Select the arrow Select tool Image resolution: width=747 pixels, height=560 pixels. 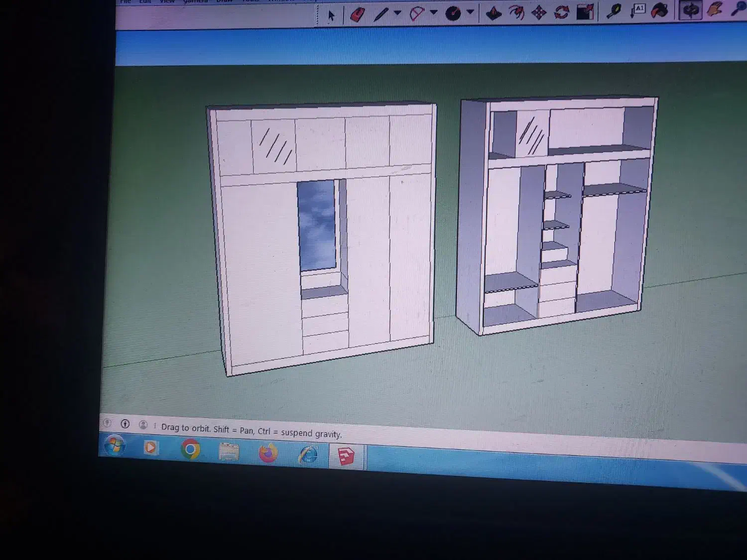[331, 15]
